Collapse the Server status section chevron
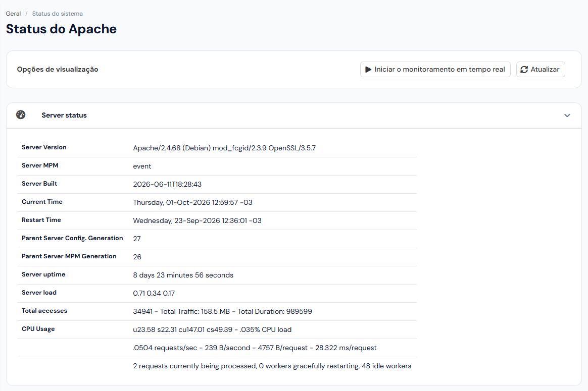The width and height of the screenshot is (588, 391). point(567,116)
